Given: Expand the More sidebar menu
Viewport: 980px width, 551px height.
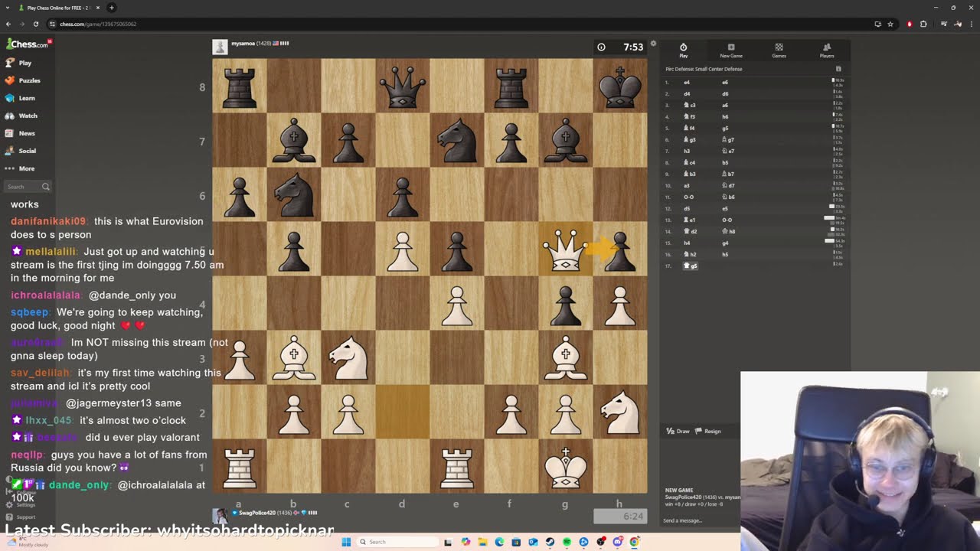Looking at the screenshot, I should pos(21,168).
